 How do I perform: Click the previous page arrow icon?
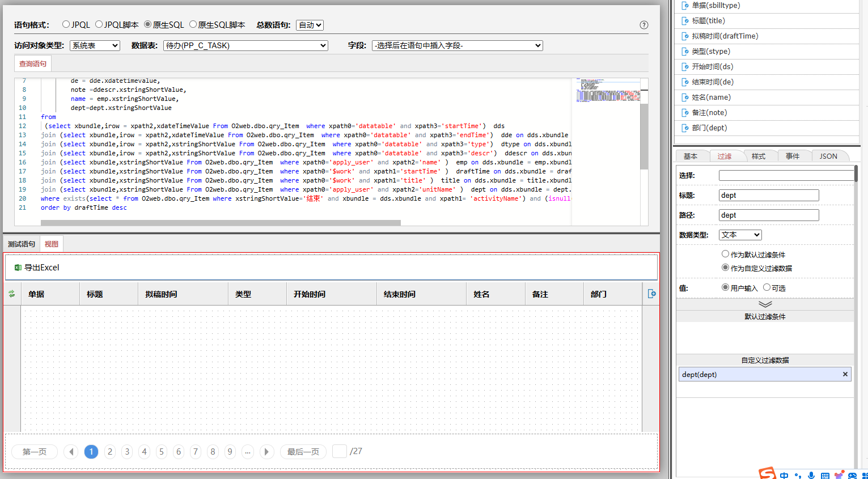[71, 452]
